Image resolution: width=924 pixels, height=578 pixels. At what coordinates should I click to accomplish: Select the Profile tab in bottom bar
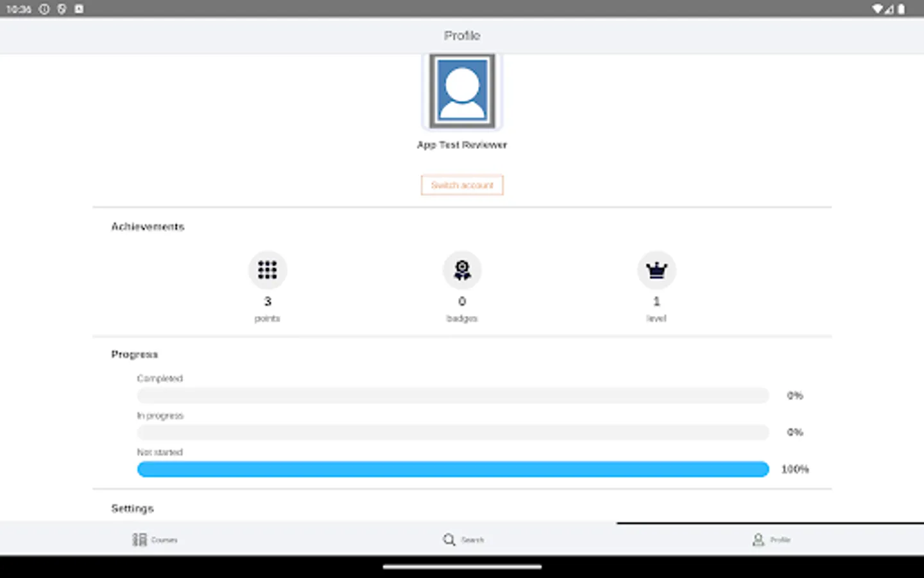point(771,539)
